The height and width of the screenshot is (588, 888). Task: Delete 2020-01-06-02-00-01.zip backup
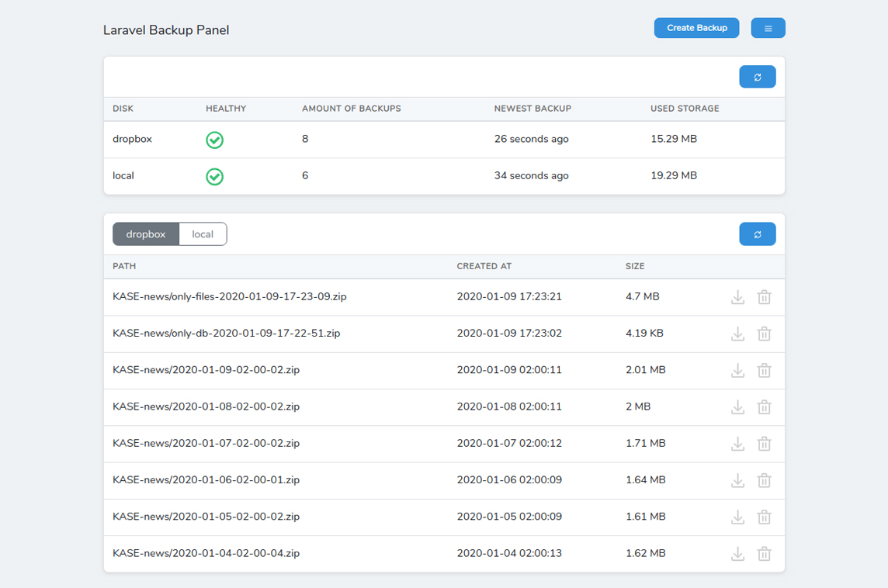pyautogui.click(x=764, y=480)
